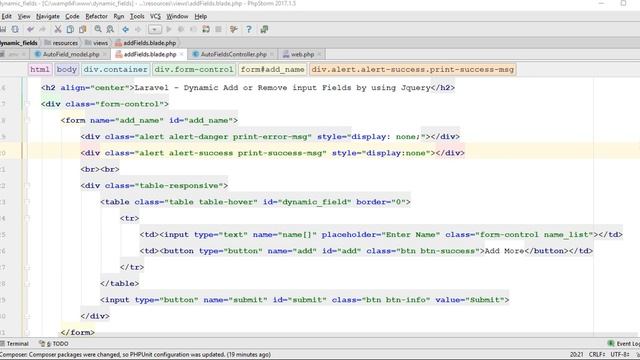Click the Find magnifier icon
Image resolution: width=640 pixels, height=360 pixels.
(x=98, y=29)
